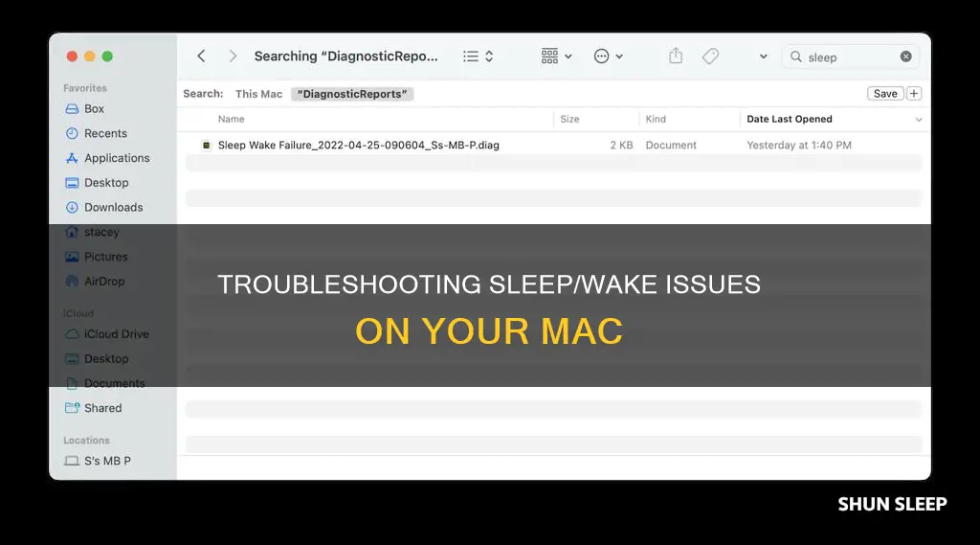This screenshot has width=980, height=545.
Task: Open Desktop under iCloud
Action: coord(106,358)
